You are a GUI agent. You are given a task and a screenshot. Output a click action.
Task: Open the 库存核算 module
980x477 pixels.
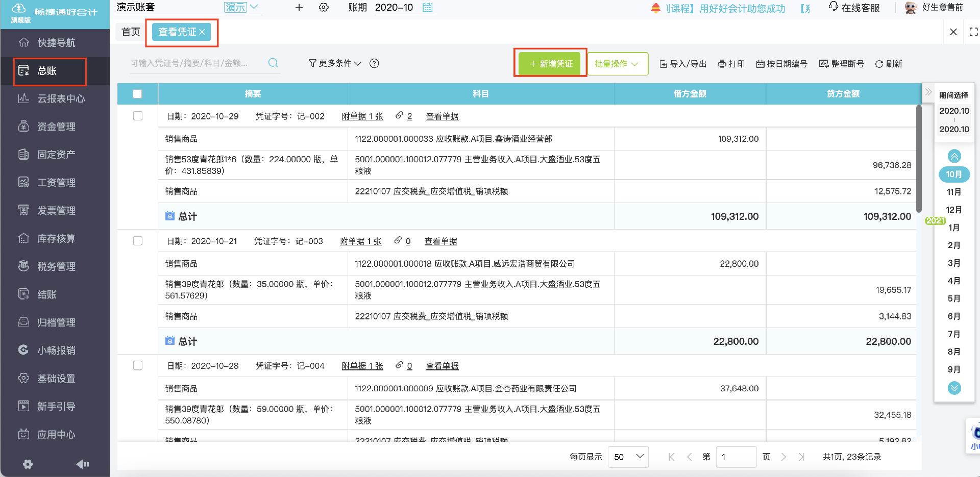pyautogui.click(x=56, y=238)
